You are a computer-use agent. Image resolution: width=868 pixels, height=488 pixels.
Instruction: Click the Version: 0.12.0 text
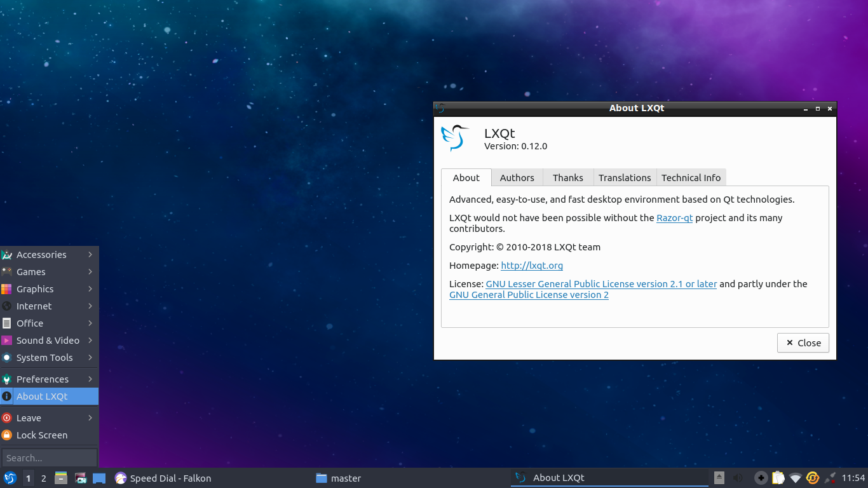[x=515, y=146]
